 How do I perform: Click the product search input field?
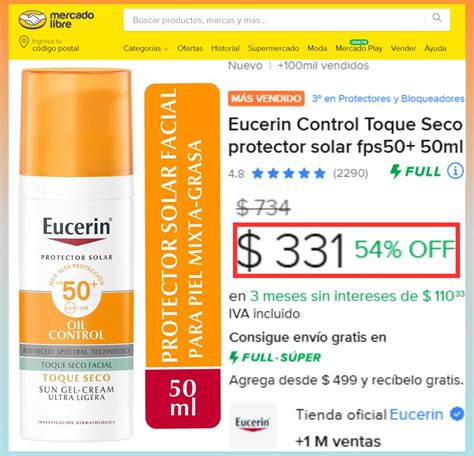point(274,20)
